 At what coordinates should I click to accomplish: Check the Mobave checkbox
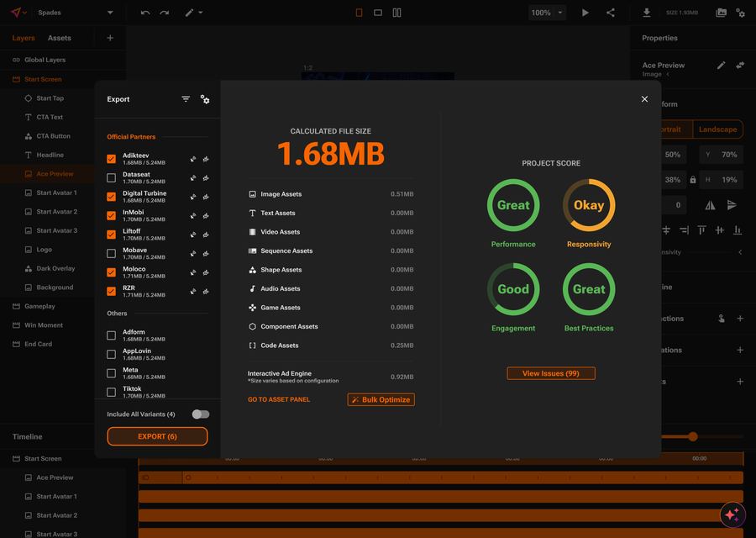point(112,253)
